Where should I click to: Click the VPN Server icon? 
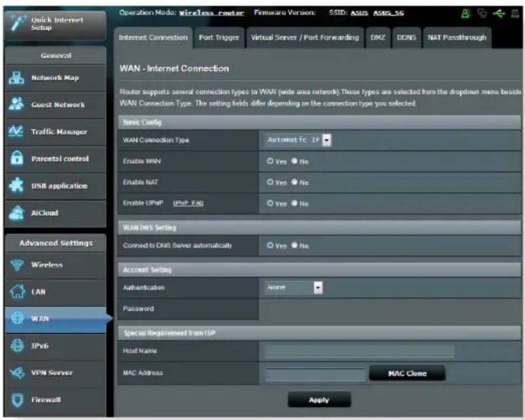[17, 373]
